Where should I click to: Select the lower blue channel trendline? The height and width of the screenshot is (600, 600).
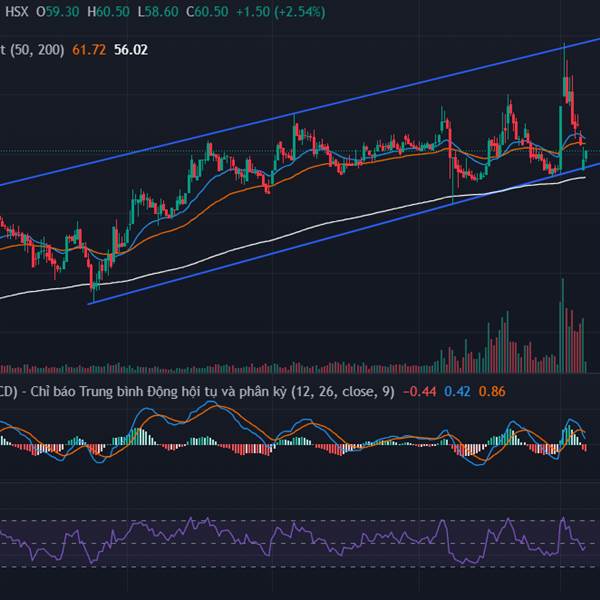point(300,246)
